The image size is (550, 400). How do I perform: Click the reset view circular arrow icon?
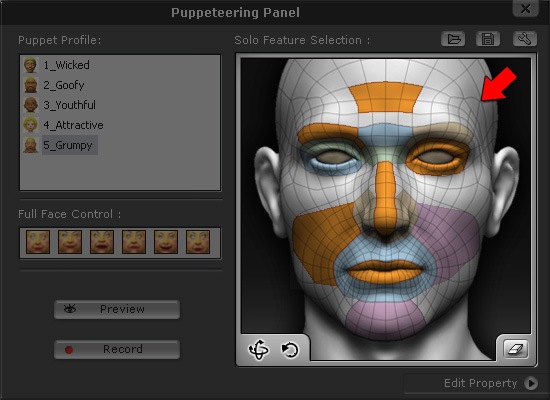point(290,350)
